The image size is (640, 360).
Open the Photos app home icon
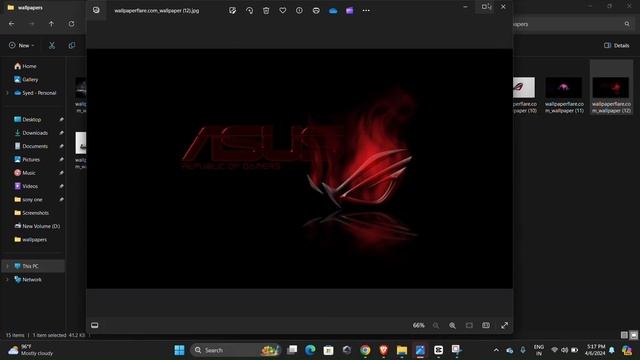pyautogui.click(x=96, y=10)
